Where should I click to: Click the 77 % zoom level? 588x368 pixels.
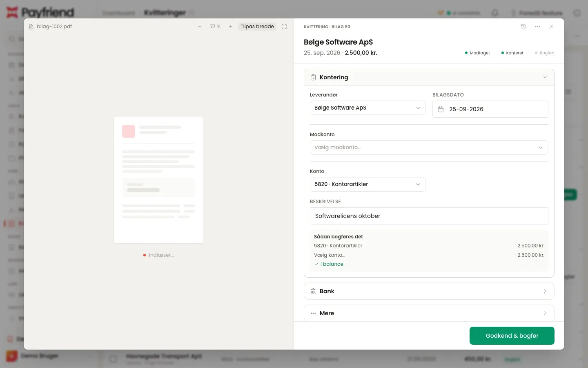pyautogui.click(x=215, y=27)
